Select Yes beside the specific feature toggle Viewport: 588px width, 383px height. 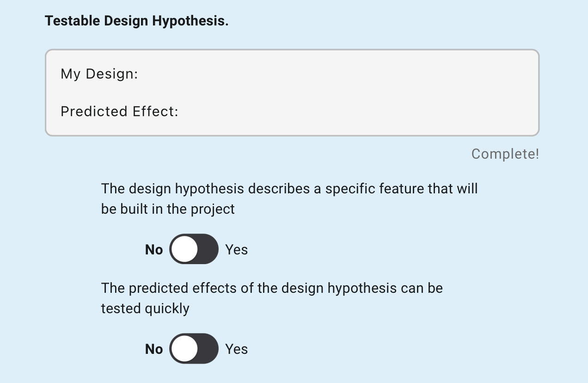pos(236,250)
